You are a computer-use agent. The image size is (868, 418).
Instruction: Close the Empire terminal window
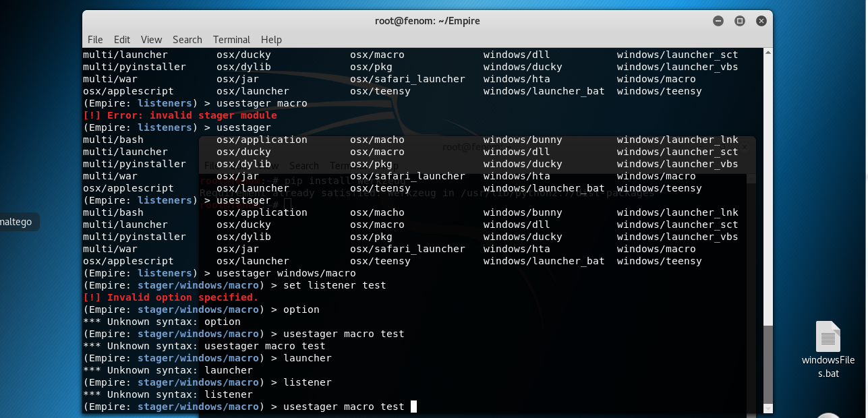[x=761, y=21]
